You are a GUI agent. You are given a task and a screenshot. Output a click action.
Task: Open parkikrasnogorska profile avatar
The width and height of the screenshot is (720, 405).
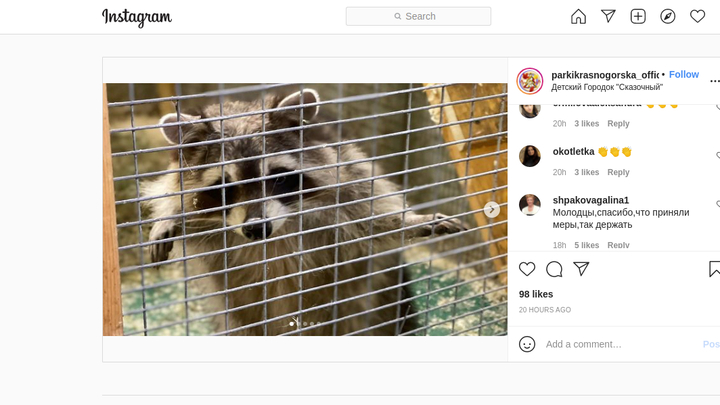click(530, 81)
